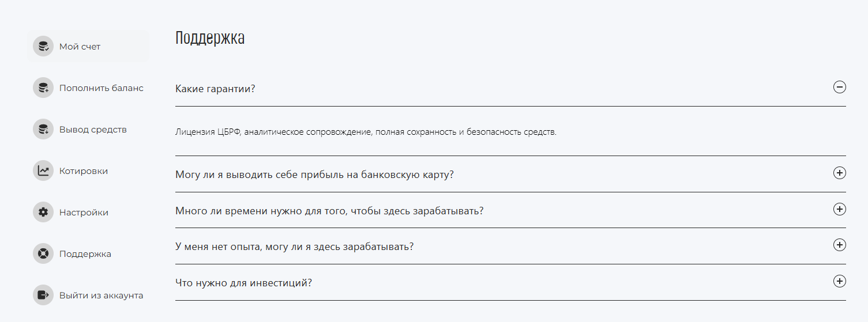Image resolution: width=868 pixels, height=322 pixels.
Task: Click the Мой счет coins icon
Action: point(43,46)
